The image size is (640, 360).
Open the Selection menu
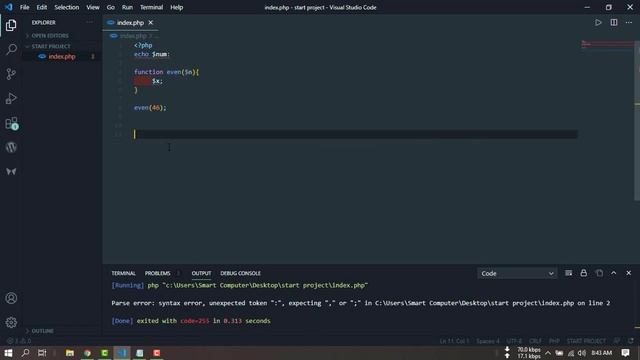tap(67, 7)
